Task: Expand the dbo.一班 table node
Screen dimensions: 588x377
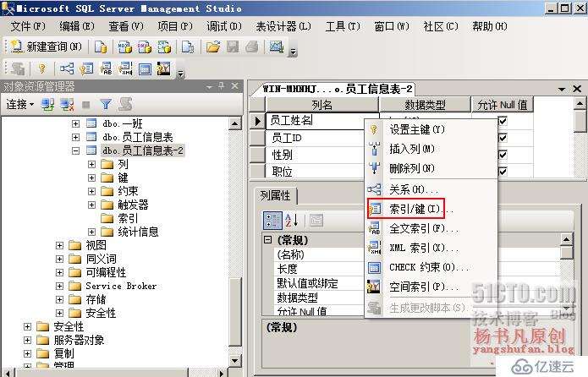Action: 76,123
